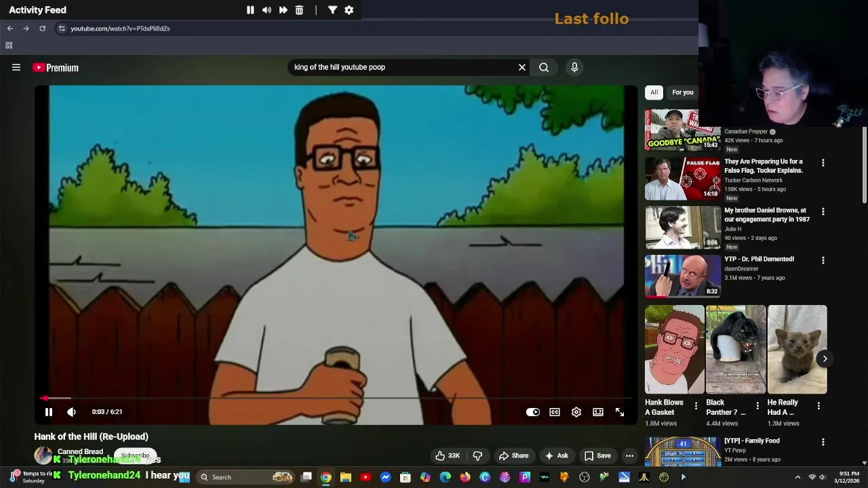Image resolution: width=868 pixels, height=488 pixels.
Task: Mute Activity Feed alert sounds
Action: [x=267, y=10]
